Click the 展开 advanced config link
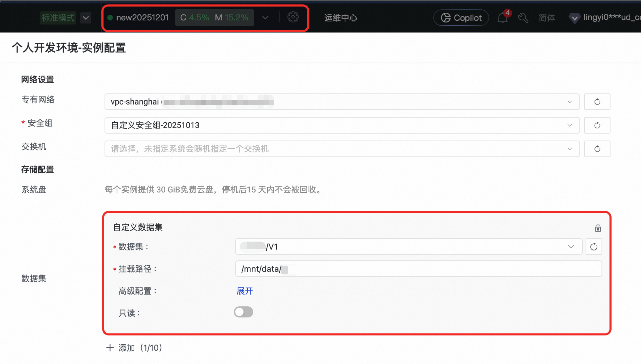641x364 pixels. [244, 291]
